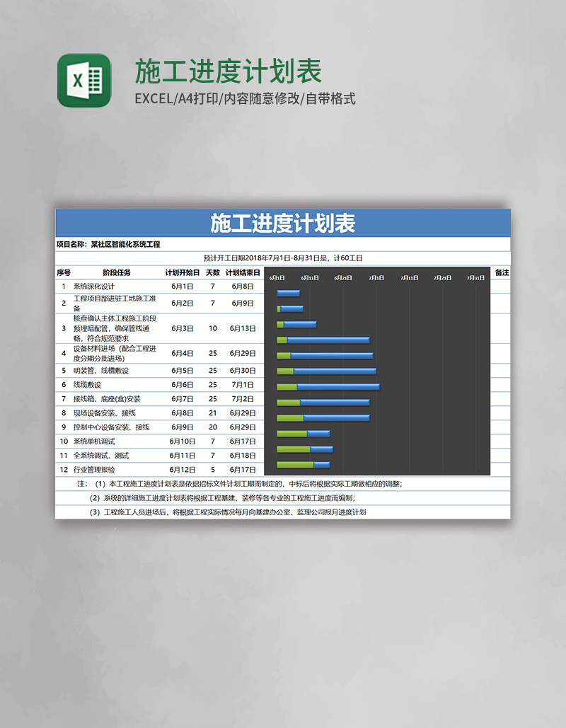Select the 预计开工日期 summary row
This screenshot has width=566, height=728.
[x=282, y=257]
